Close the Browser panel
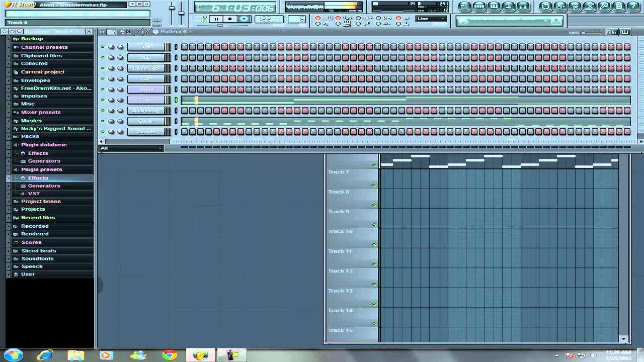The width and height of the screenshot is (644, 362). [x=89, y=32]
